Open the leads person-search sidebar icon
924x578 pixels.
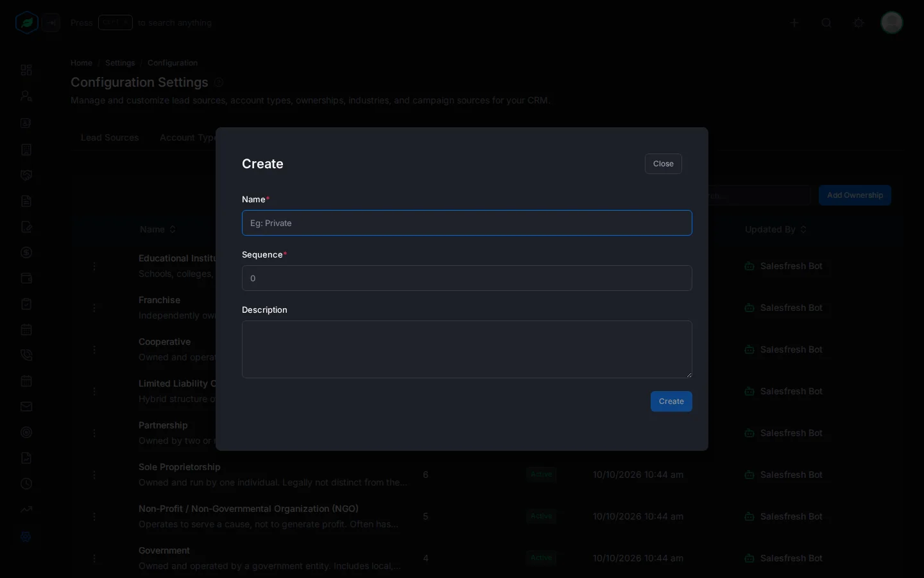point(26,96)
